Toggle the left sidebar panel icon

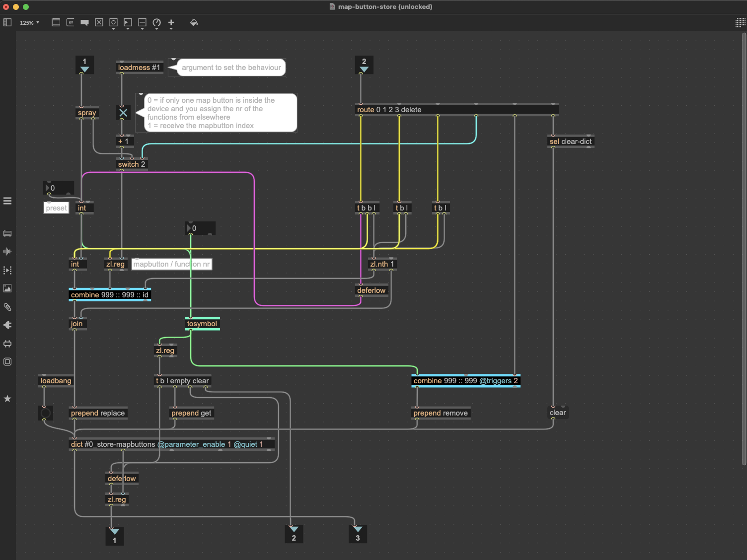coord(7,22)
